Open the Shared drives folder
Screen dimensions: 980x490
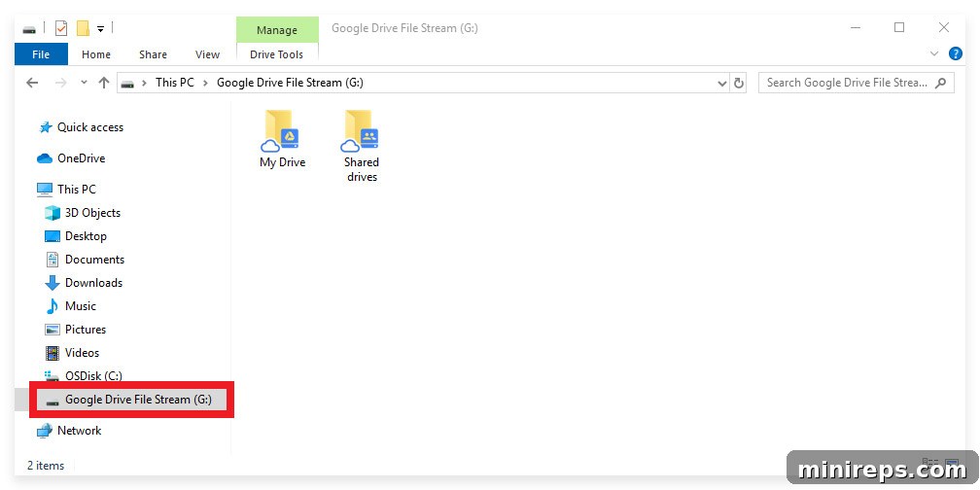click(x=362, y=146)
